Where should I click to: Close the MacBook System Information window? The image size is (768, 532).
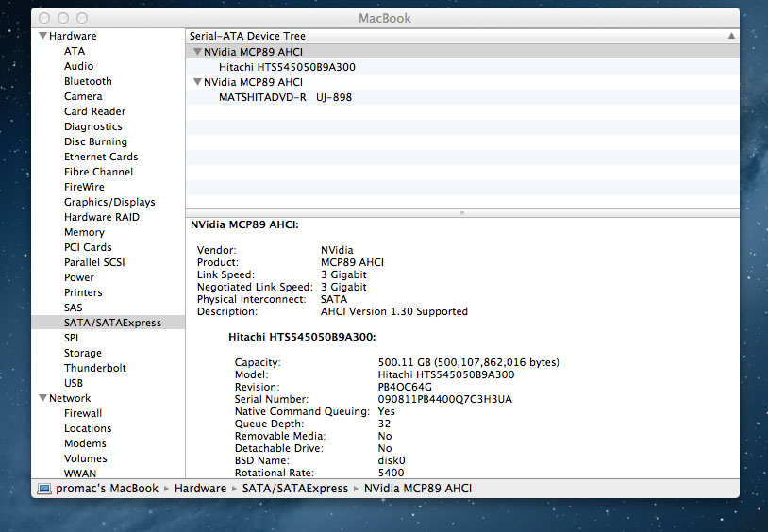click(44, 18)
